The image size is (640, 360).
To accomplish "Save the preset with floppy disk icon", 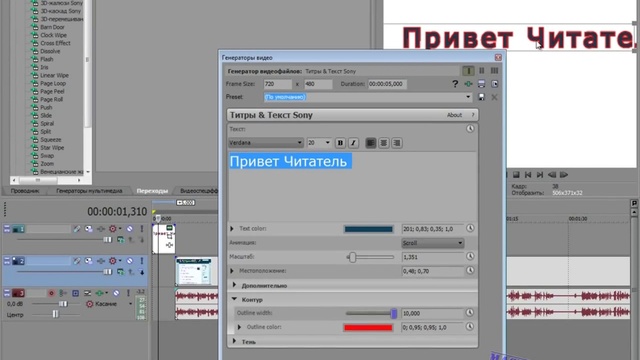I will pos(482,97).
